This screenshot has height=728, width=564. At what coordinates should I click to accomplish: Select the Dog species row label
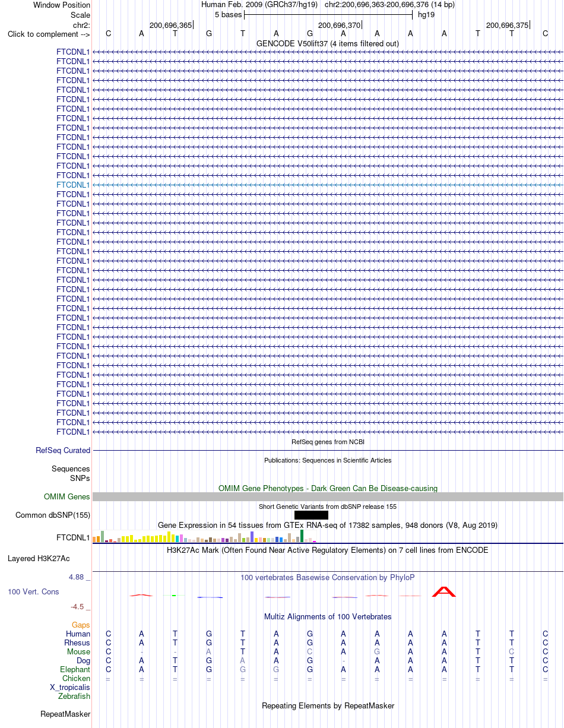[83, 661]
